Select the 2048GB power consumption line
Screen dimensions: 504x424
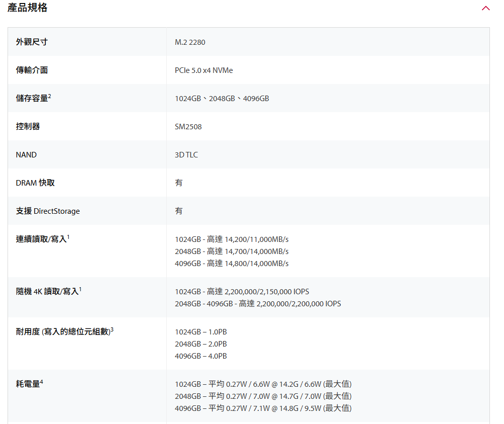pyautogui.click(x=263, y=396)
